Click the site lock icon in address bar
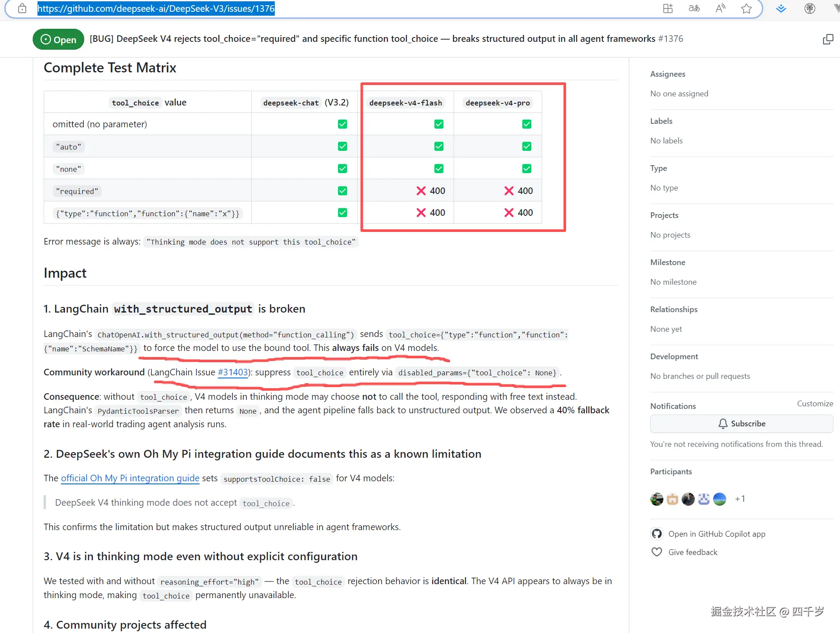 click(x=22, y=8)
